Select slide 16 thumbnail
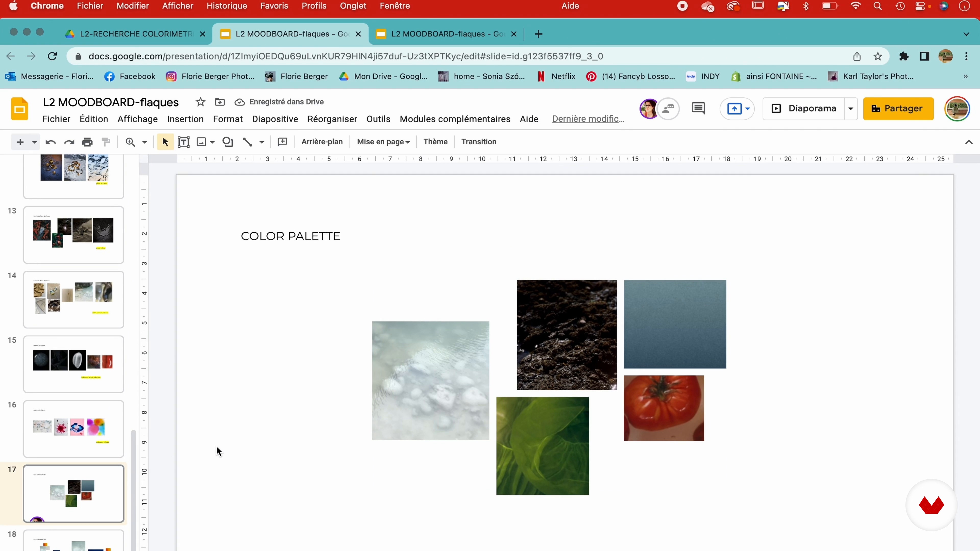Screen dimensions: 980x551 coord(74,429)
